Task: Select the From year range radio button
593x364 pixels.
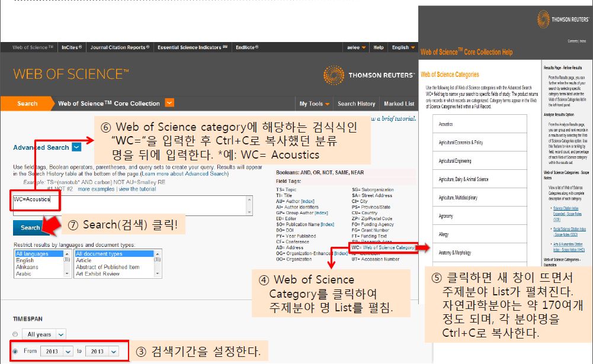Action: [x=16, y=351]
